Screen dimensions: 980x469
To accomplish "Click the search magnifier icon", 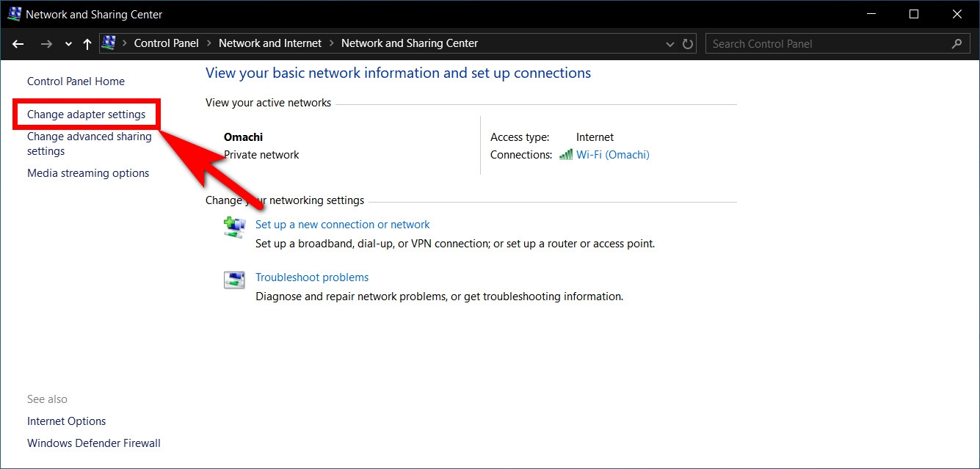I will [957, 43].
